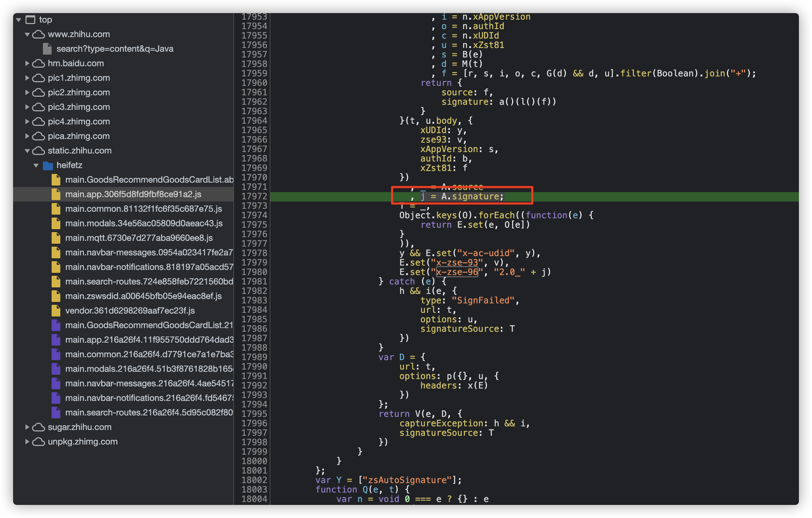Click purple file icon for main.app.216a26f4

(x=56, y=340)
